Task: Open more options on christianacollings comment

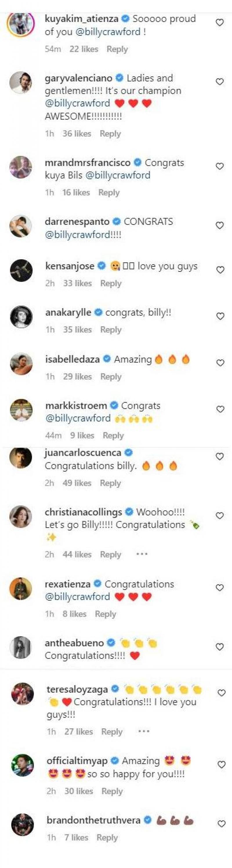Action: 142,554
